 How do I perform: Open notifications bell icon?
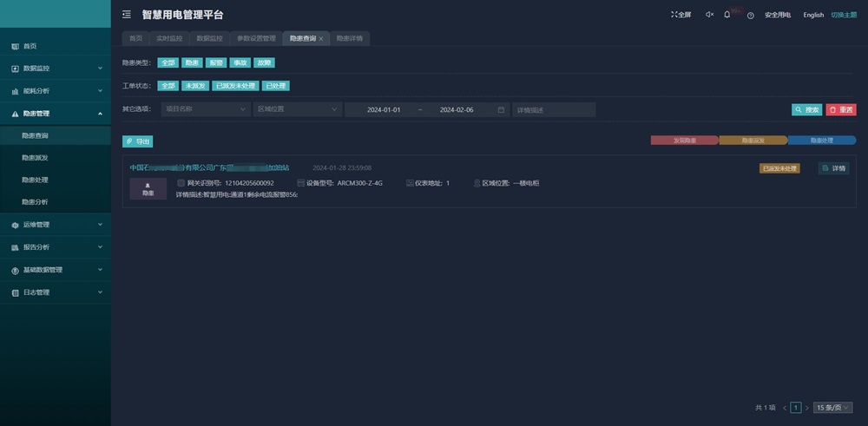click(x=727, y=15)
